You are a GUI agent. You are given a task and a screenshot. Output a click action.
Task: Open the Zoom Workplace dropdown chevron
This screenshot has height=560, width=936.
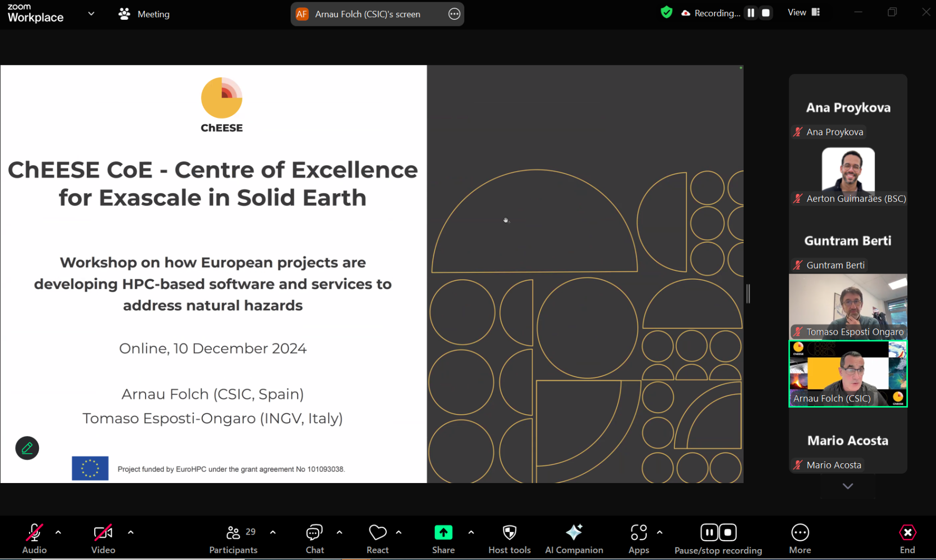pyautogui.click(x=91, y=14)
